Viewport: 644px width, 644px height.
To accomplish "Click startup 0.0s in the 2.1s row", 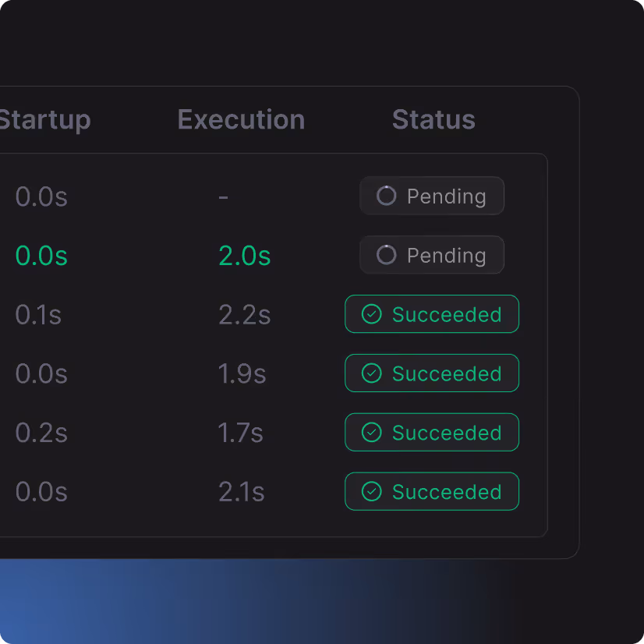I will coord(41,492).
